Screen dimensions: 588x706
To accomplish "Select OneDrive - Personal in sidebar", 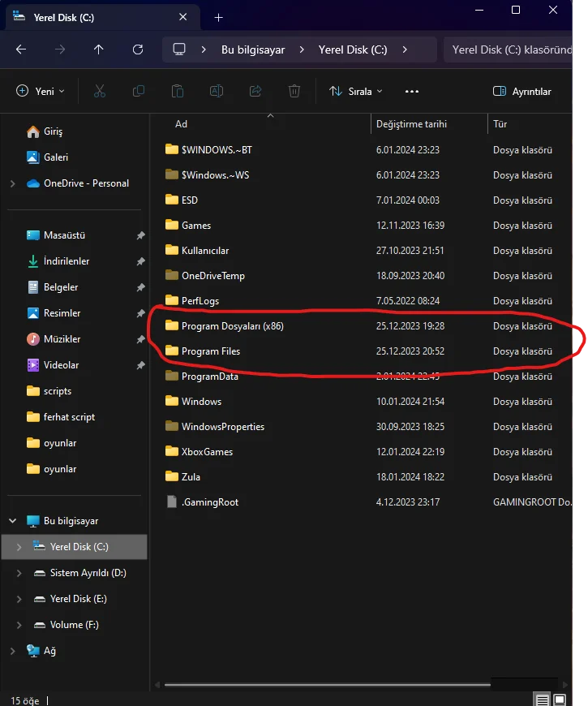I will click(77, 183).
